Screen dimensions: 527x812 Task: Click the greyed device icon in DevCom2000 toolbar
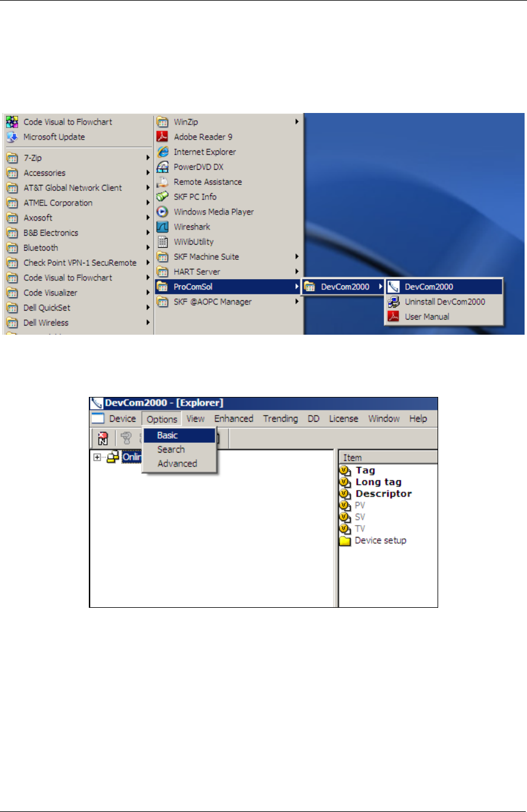tap(126, 438)
